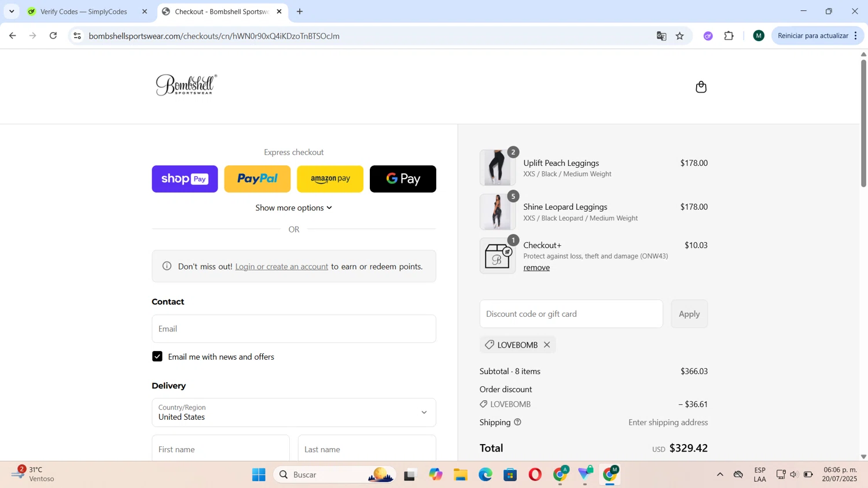Click the info icon beside Don't miss out

[167, 266]
